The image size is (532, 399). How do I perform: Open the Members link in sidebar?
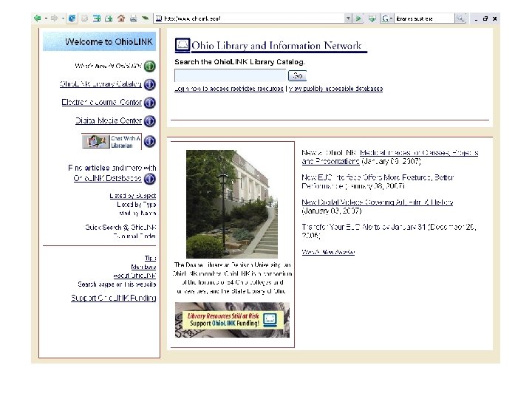[143, 267]
